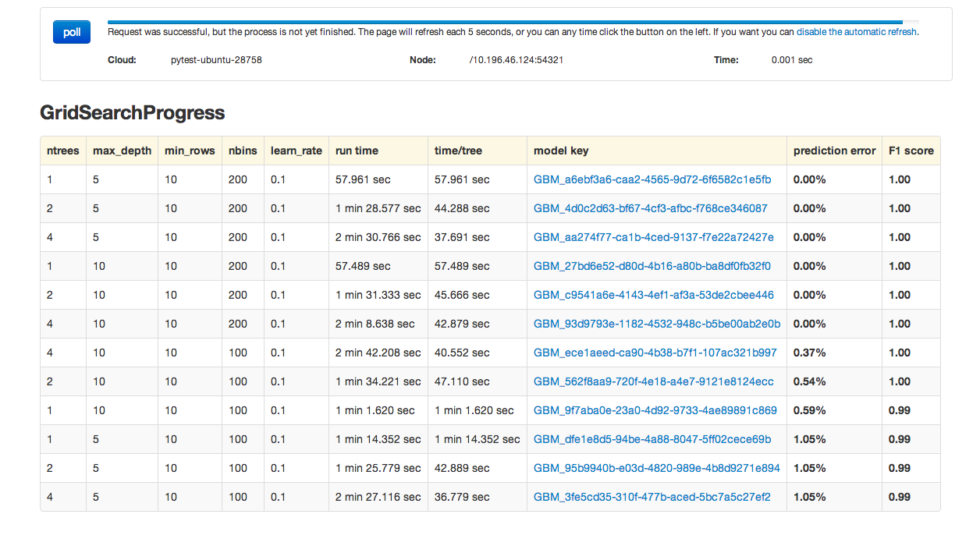
Task: Click the ntrees column header
Action: pos(63,151)
